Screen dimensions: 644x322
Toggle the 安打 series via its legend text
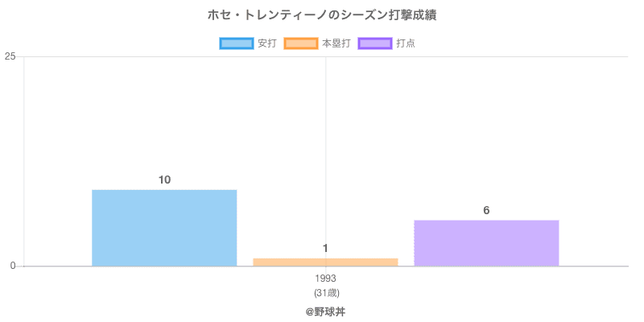(267, 43)
